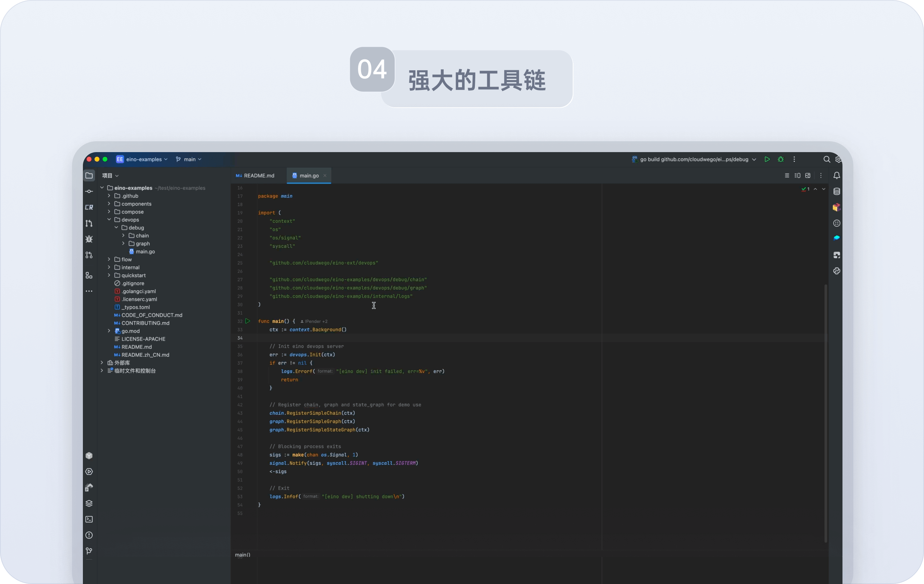Expand the components folder
Image resolution: width=924 pixels, height=584 pixels.
click(109, 204)
